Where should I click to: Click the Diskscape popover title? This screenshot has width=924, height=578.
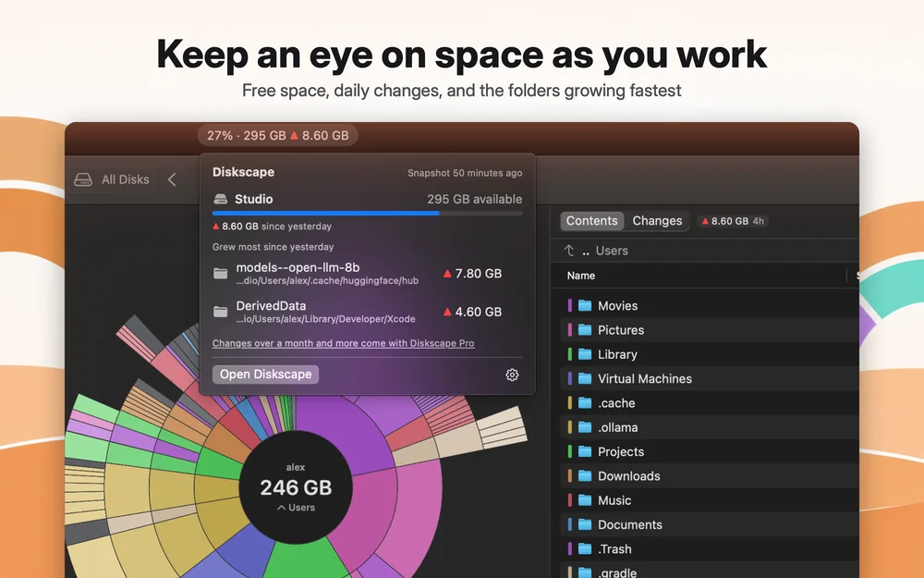pyautogui.click(x=243, y=172)
